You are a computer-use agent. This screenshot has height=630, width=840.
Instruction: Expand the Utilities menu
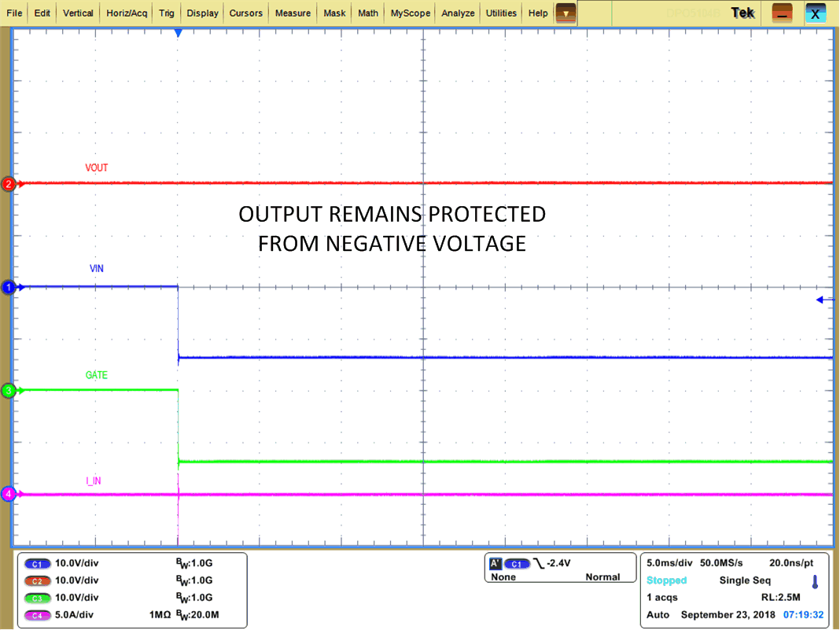[x=501, y=13]
